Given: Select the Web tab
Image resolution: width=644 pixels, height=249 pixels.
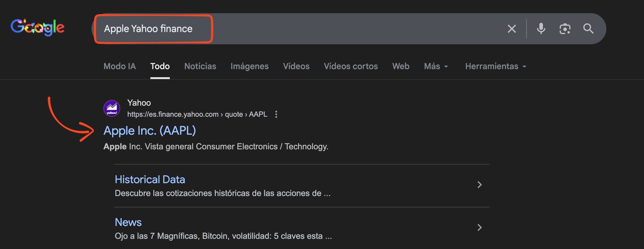Looking at the screenshot, I should [x=401, y=66].
